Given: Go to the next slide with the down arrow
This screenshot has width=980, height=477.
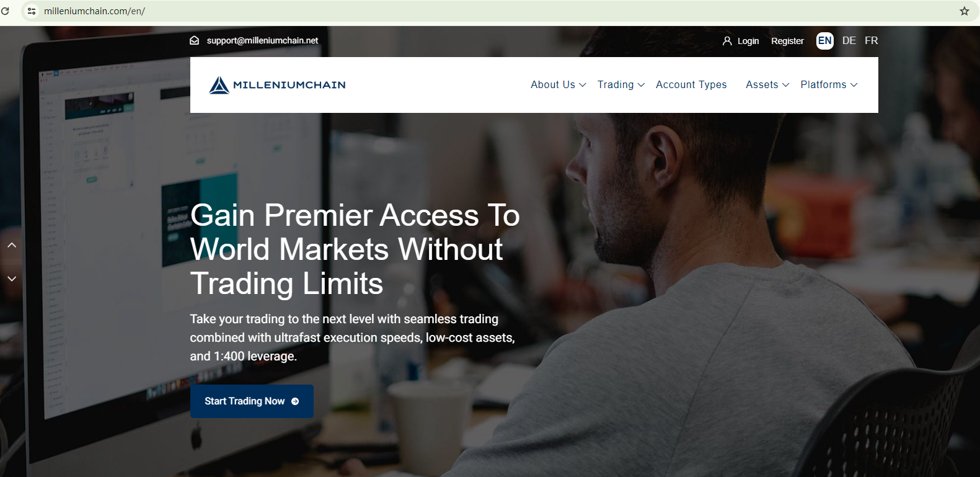Looking at the screenshot, I should click(12, 279).
